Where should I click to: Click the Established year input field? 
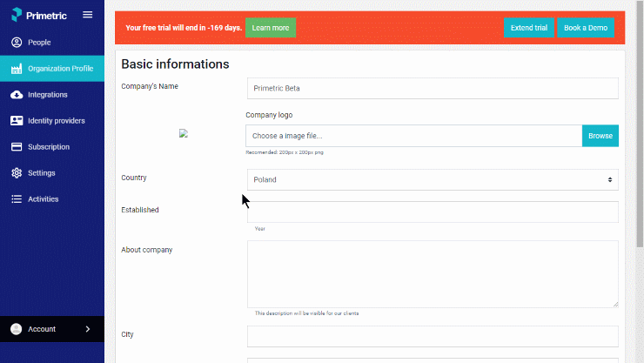point(433,212)
